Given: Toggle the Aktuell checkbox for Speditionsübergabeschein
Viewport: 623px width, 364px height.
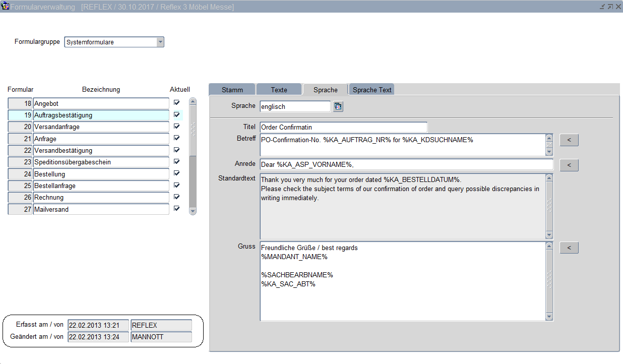Looking at the screenshot, I should 176,162.
